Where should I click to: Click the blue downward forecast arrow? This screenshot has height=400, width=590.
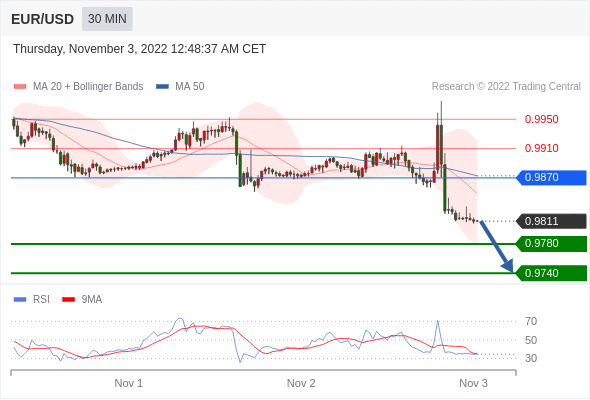[x=496, y=246]
